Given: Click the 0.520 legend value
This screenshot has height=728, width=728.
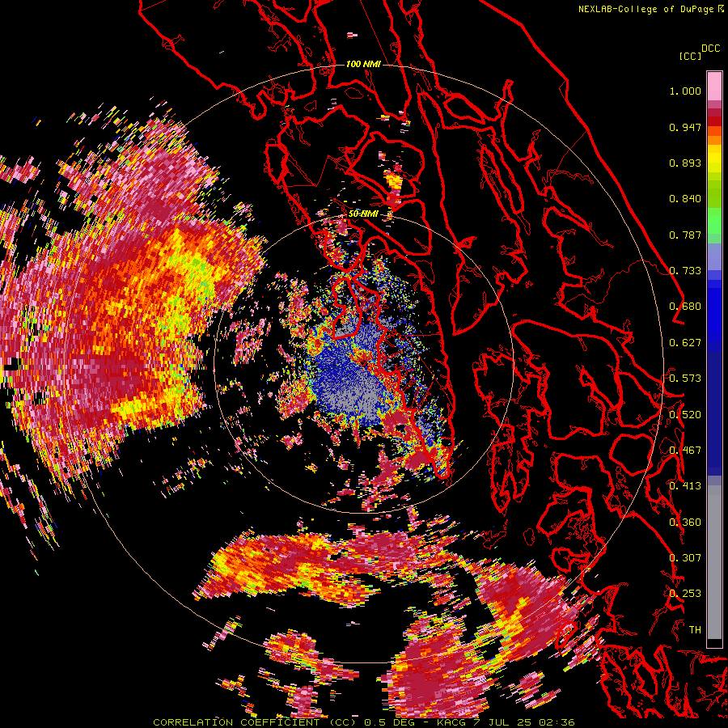Looking at the screenshot, I should 685,415.
